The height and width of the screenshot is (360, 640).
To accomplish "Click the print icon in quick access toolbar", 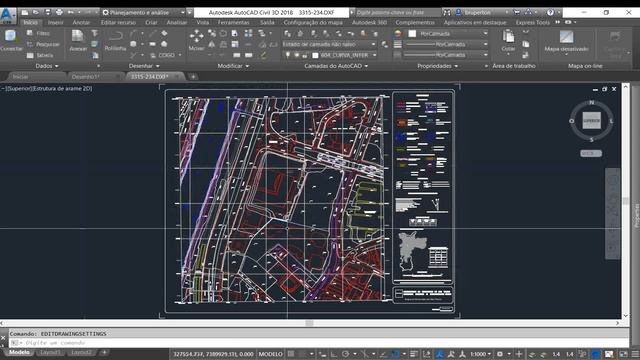I will click(x=59, y=12).
